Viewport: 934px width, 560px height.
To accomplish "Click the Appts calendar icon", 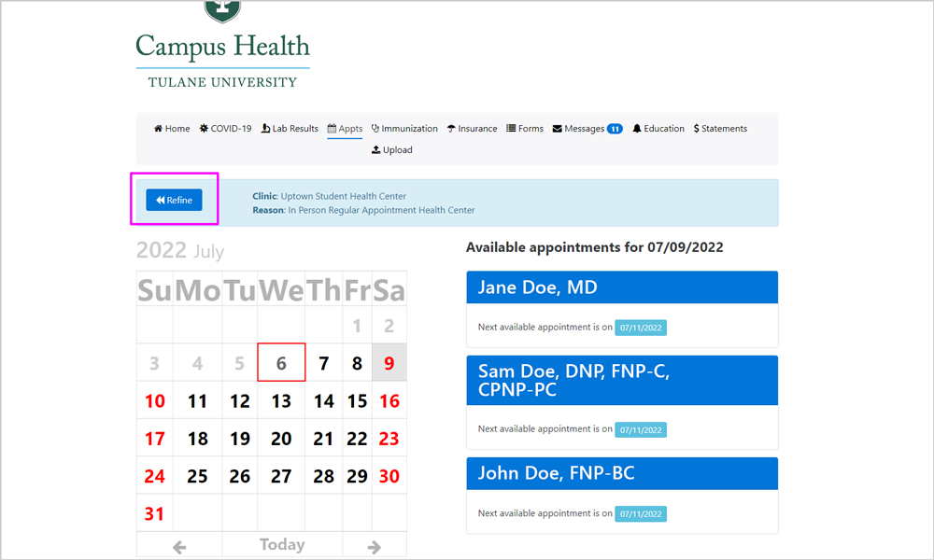I will (x=332, y=129).
